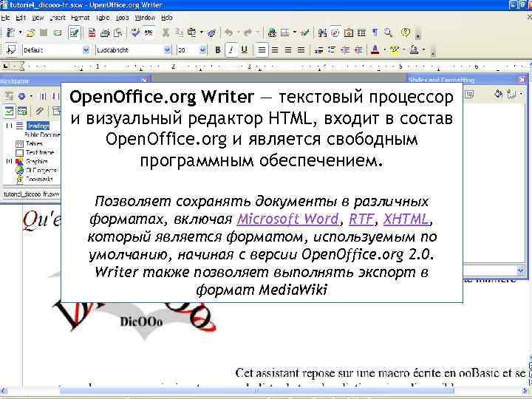Click the Open file folder icon

click(30, 33)
